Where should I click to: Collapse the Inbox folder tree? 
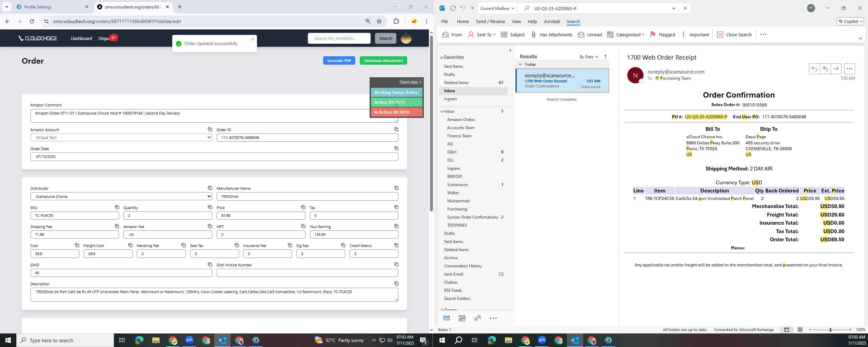coord(442,111)
